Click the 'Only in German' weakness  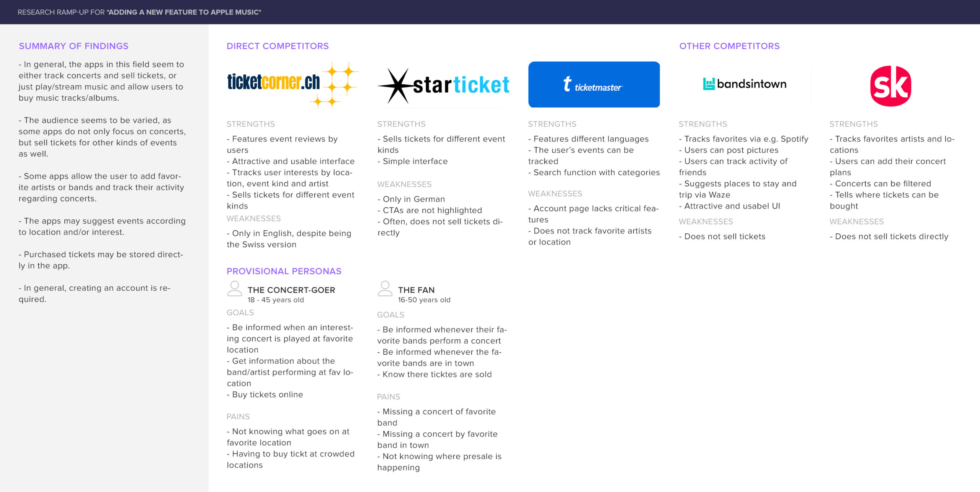click(x=411, y=199)
